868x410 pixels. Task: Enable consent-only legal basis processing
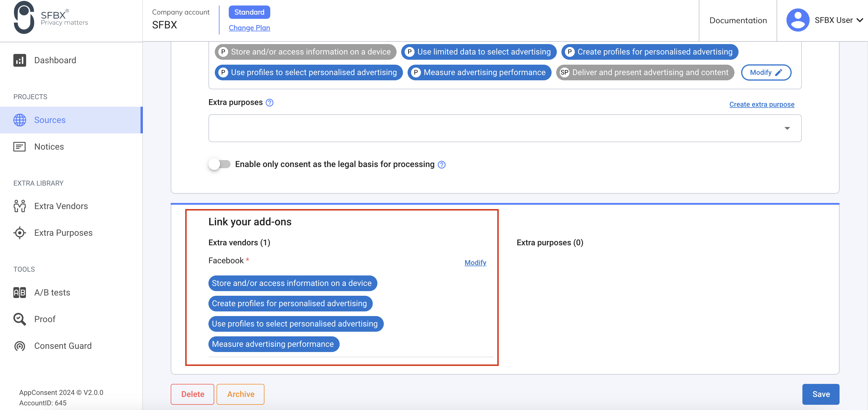point(219,164)
